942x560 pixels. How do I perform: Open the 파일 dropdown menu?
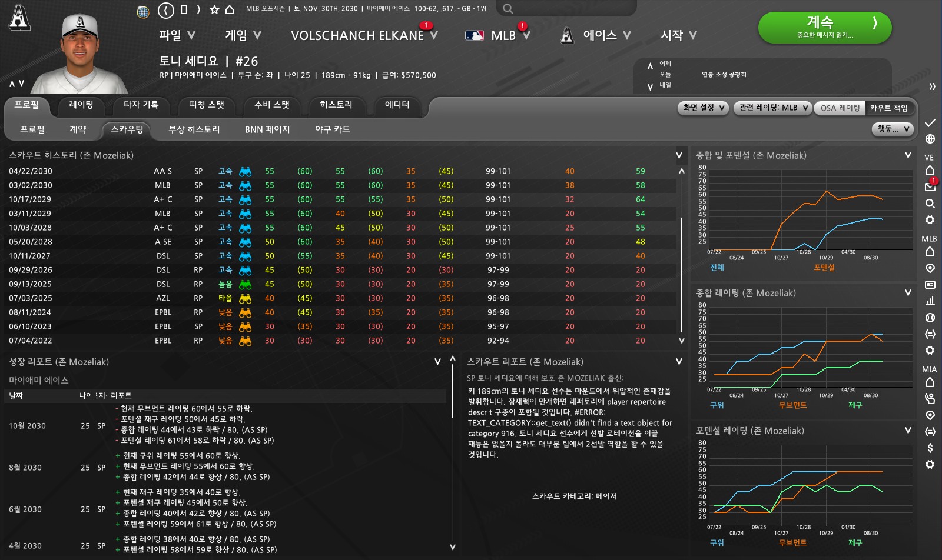tap(177, 35)
